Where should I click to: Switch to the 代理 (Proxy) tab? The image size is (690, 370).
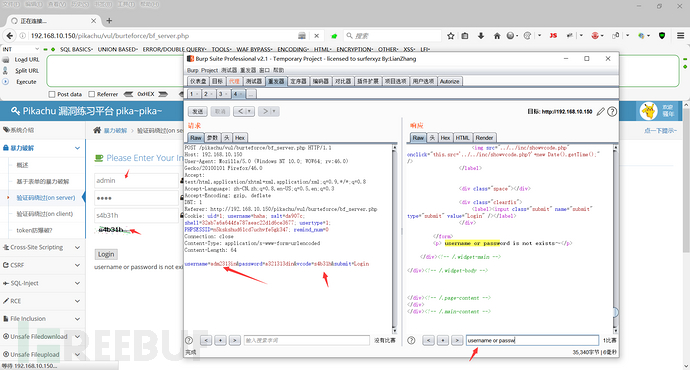click(234, 81)
